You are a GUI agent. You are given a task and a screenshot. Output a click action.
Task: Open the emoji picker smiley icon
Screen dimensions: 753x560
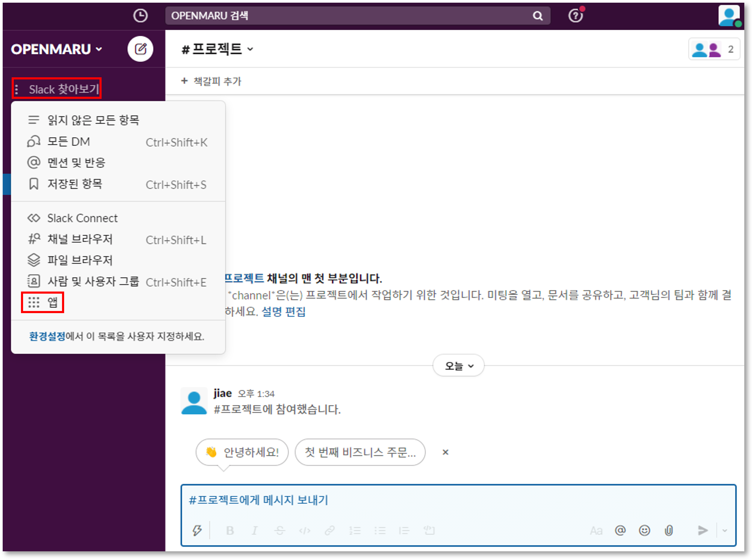[x=644, y=530]
